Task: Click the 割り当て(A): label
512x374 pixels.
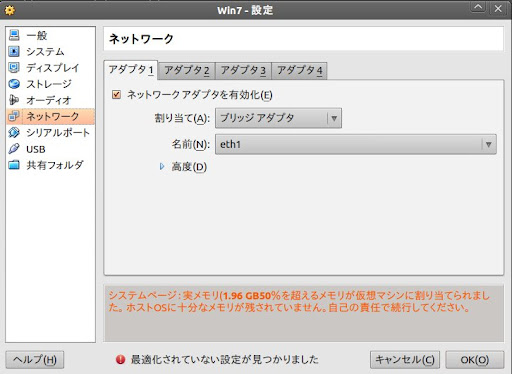Action: tap(182, 118)
